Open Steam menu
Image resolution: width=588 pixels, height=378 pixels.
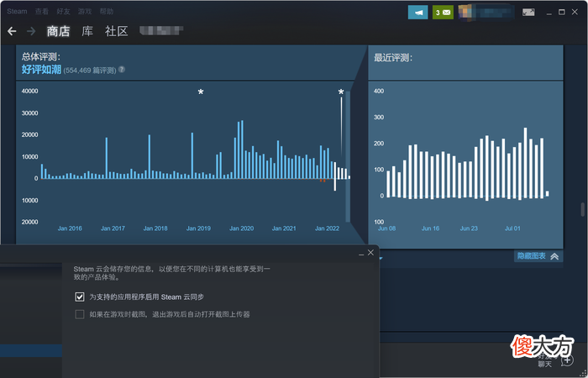17,12
